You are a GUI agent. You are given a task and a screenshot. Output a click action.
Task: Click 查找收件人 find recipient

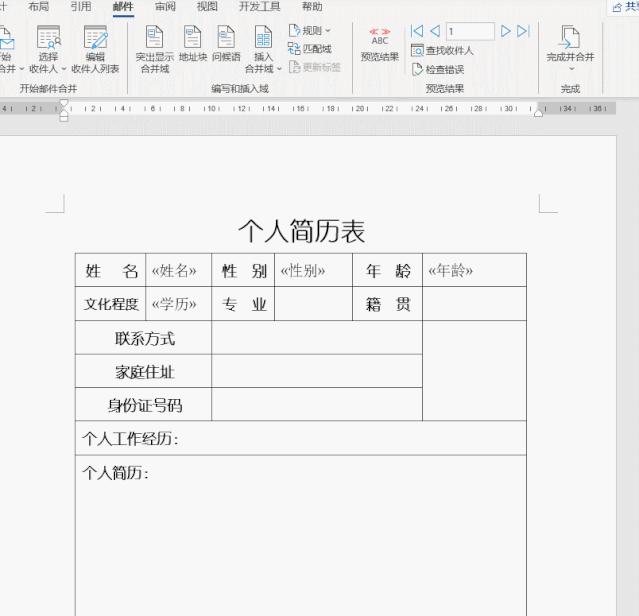tap(442, 51)
